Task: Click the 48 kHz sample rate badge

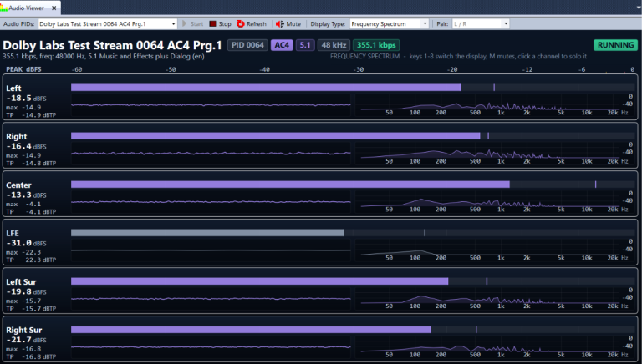Action: [x=334, y=45]
